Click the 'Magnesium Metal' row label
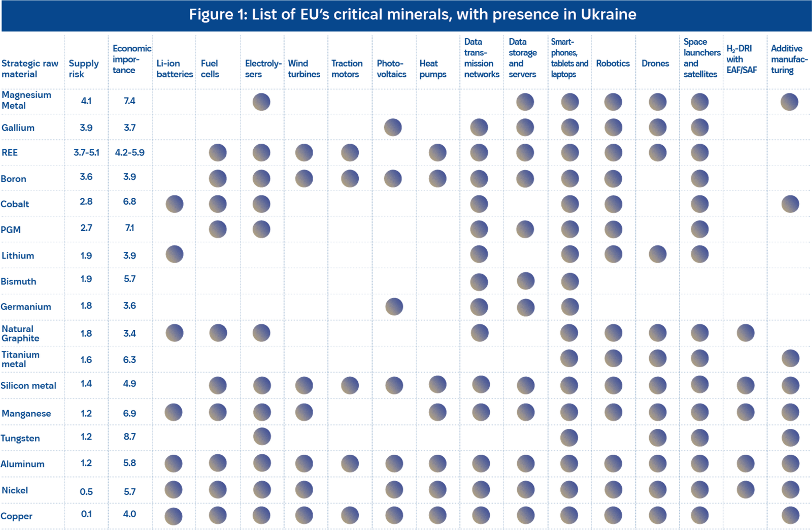Image resolution: width=812 pixels, height=531 pixels. pos(26,100)
